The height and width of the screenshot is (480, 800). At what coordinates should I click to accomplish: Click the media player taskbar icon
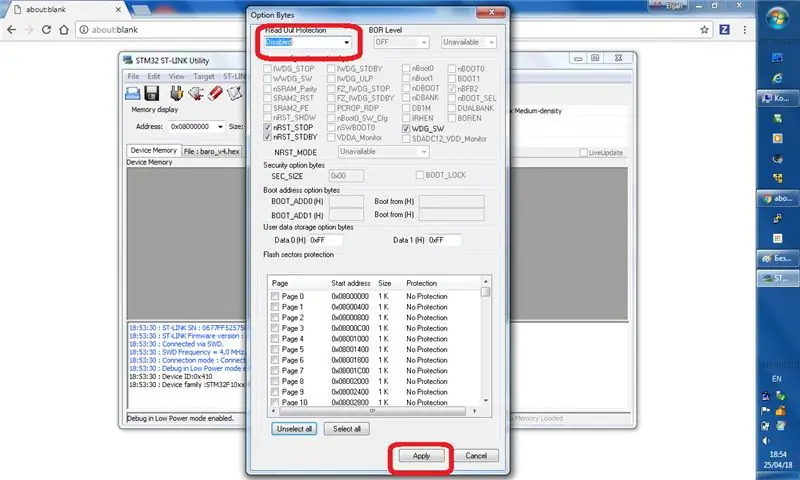pyautogui.click(x=778, y=138)
